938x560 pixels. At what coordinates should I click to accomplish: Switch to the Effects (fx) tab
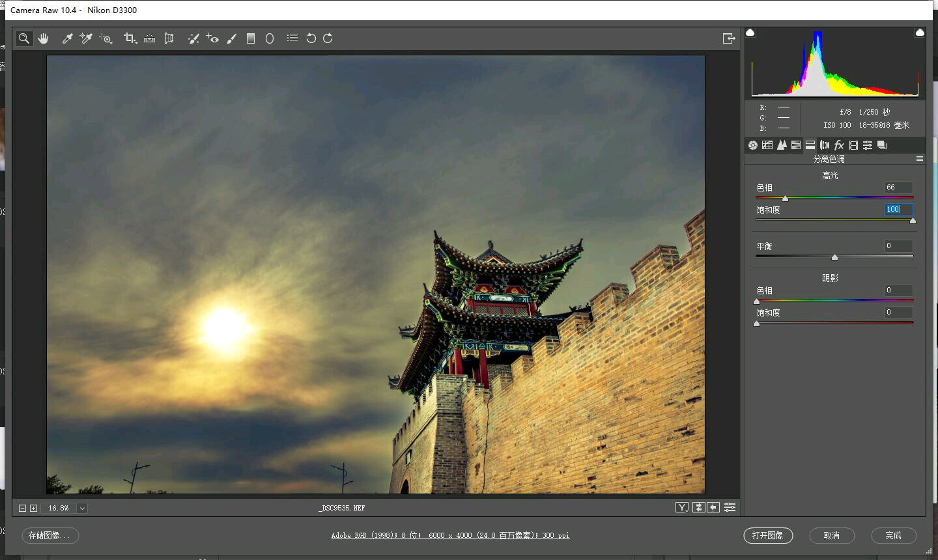839,145
